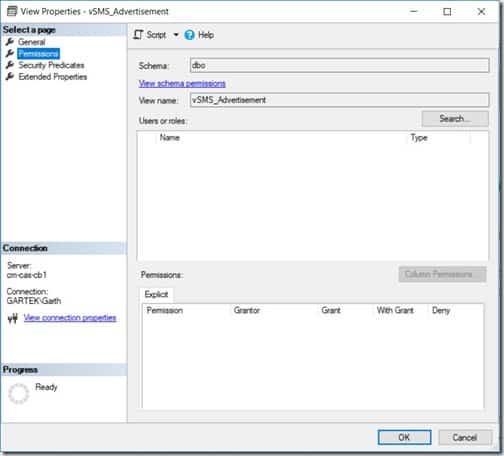
Task: Open the Security Predicates page
Action: 51,65
